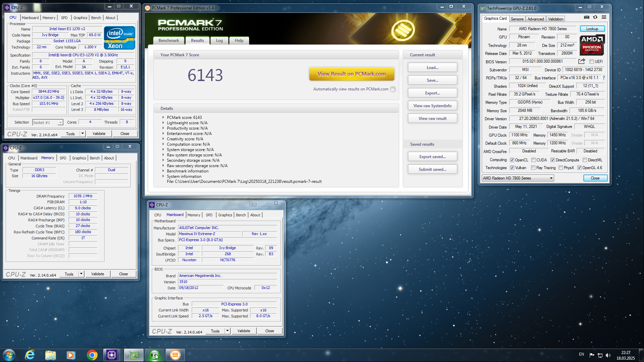
Task: Click the Lookup button in GPU-Z
Action: tap(592, 29)
